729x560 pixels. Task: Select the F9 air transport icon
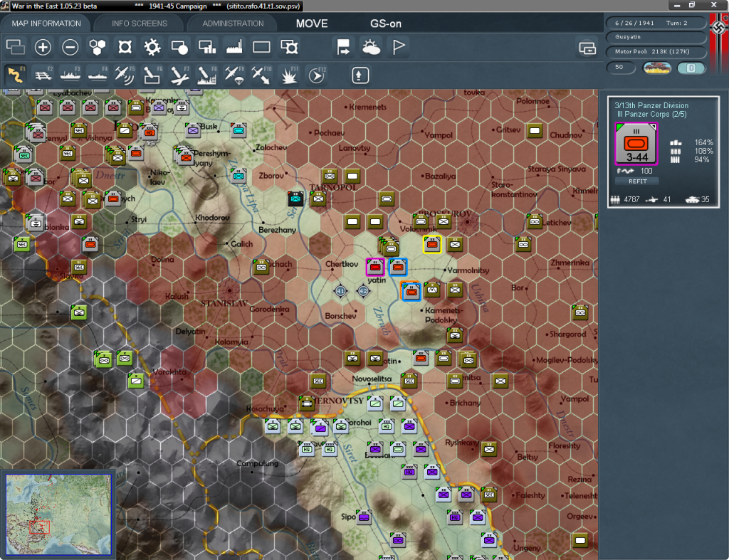point(234,75)
